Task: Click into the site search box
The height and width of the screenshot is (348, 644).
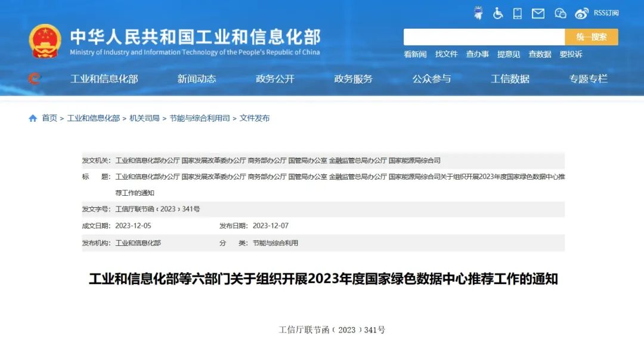Action: (484, 37)
